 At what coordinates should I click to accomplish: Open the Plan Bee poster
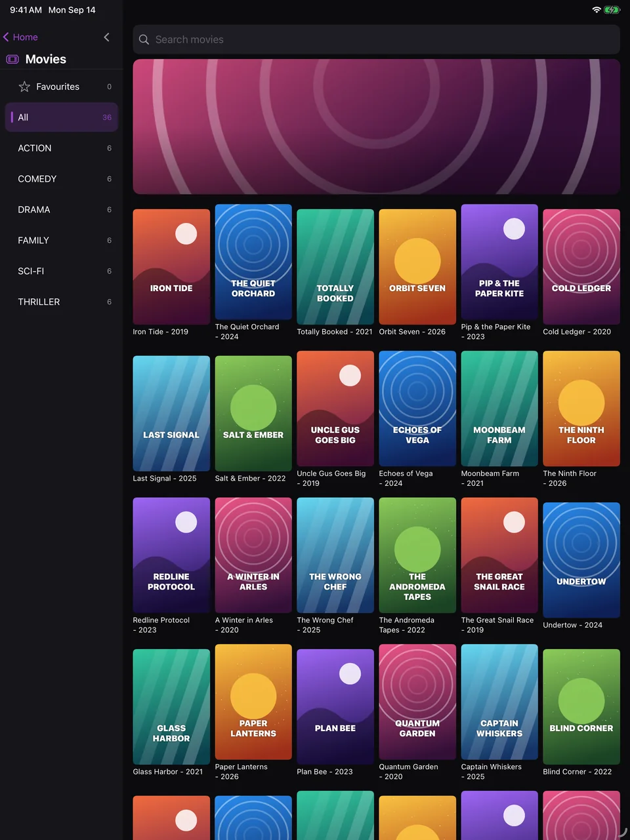(x=335, y=707)
